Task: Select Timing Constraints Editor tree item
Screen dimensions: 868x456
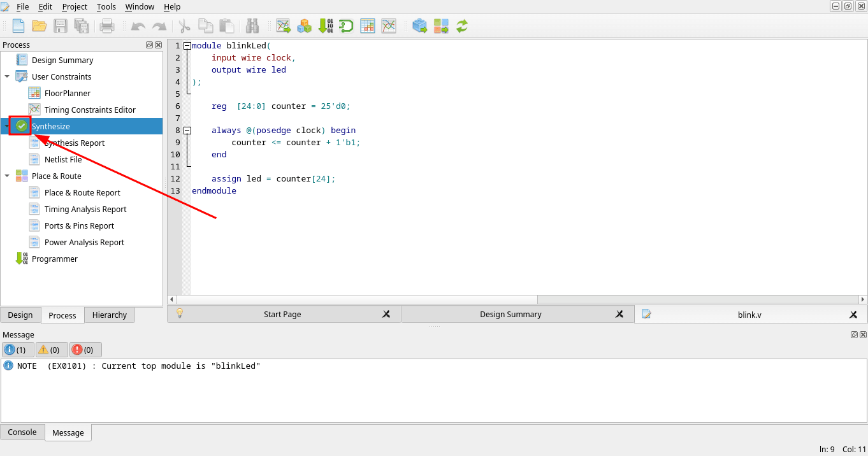Action: [90, 110]
